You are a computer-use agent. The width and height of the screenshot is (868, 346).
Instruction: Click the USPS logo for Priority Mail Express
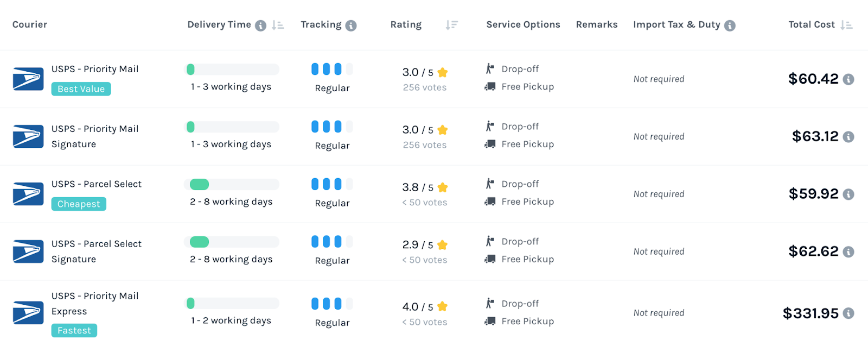coord(28,313)
